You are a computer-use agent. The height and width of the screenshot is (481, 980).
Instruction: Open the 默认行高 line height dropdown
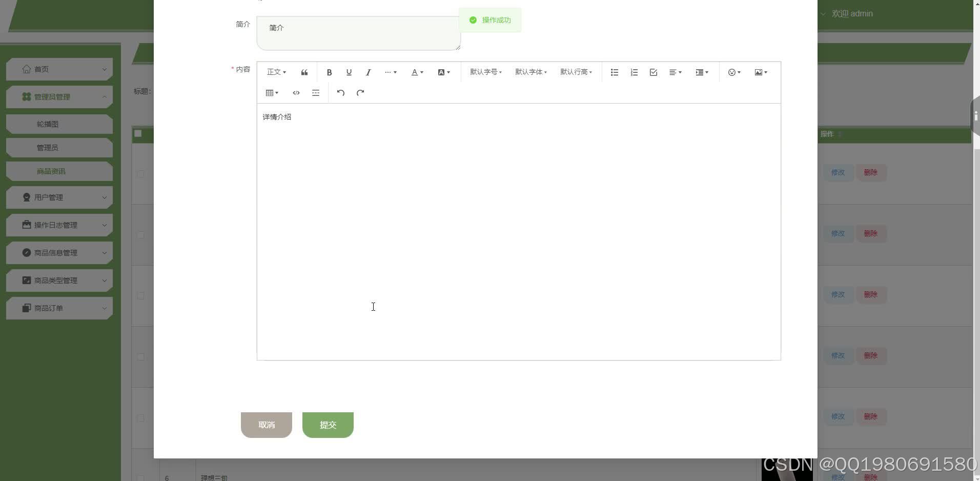click(x=576, y=72)
